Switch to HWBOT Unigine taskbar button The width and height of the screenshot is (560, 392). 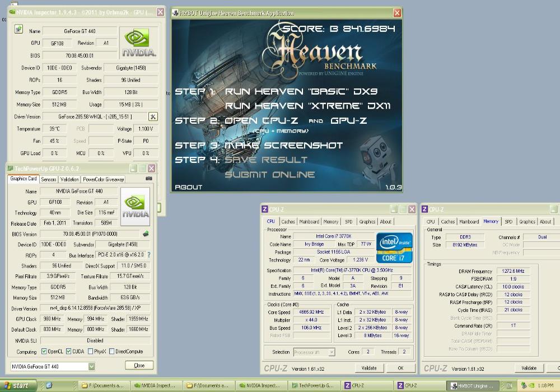tap(472, 386)
